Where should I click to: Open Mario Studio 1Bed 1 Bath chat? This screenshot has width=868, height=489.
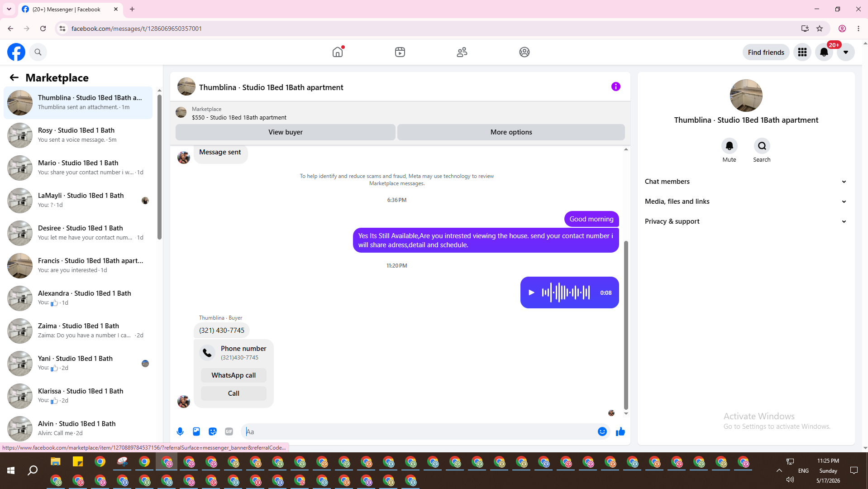(x=78, y=168)
